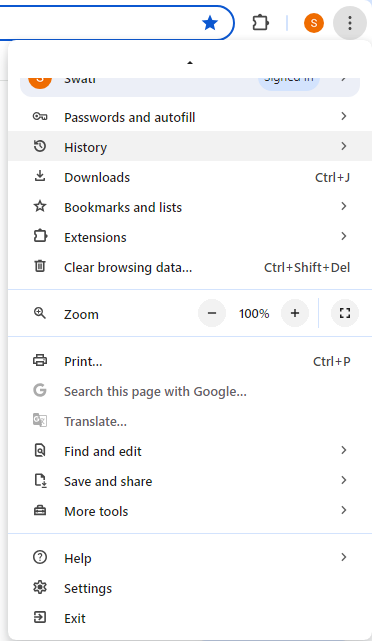Image resolution: width=372 pixels, height=641 pixels.
Task: Expand the More tools submenu chevron
Action: (x=344, y=511)
